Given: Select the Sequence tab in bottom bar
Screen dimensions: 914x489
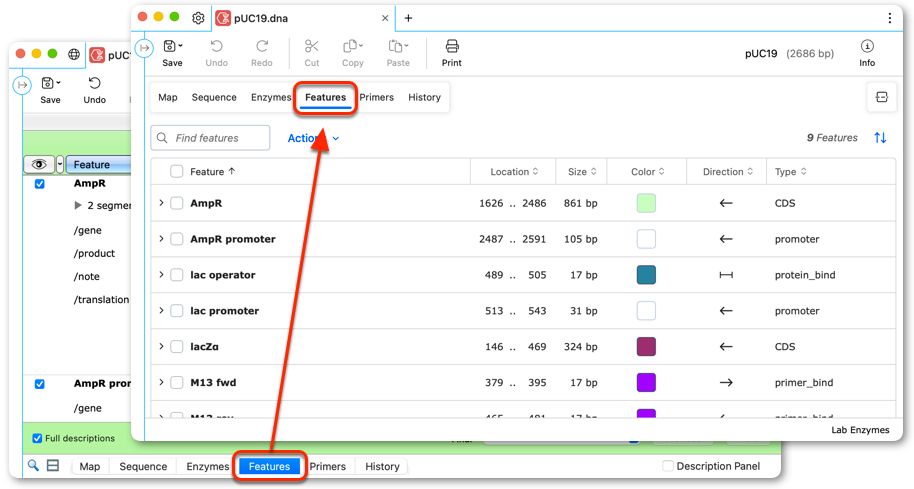Looking at the screenshot, I should (143, 466).
